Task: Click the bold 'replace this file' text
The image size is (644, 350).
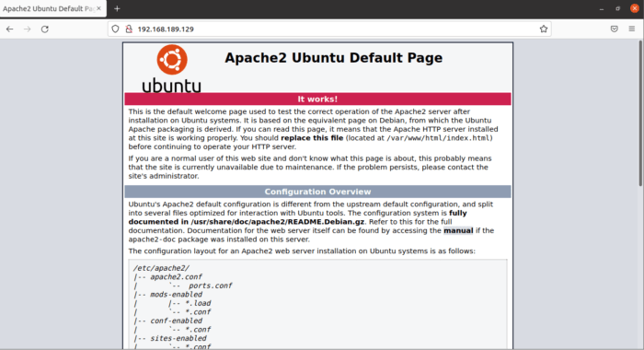Action: [312, 138]
